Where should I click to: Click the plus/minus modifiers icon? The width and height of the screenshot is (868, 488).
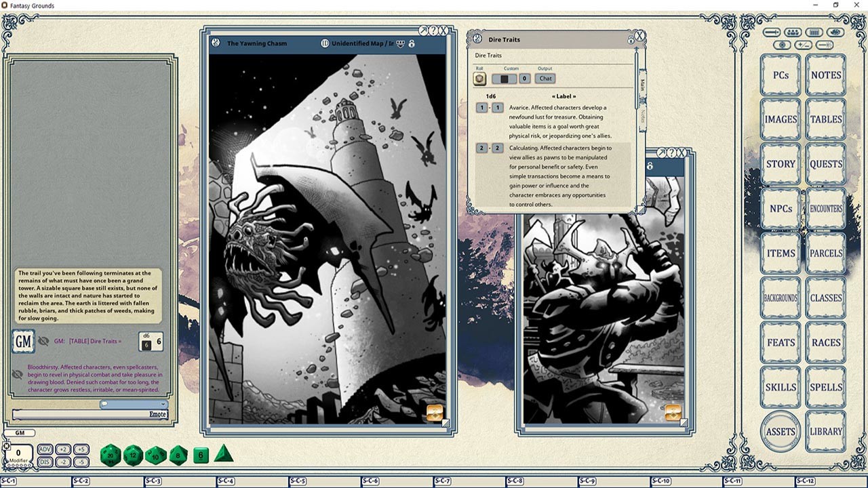click(x=802, y=44)
